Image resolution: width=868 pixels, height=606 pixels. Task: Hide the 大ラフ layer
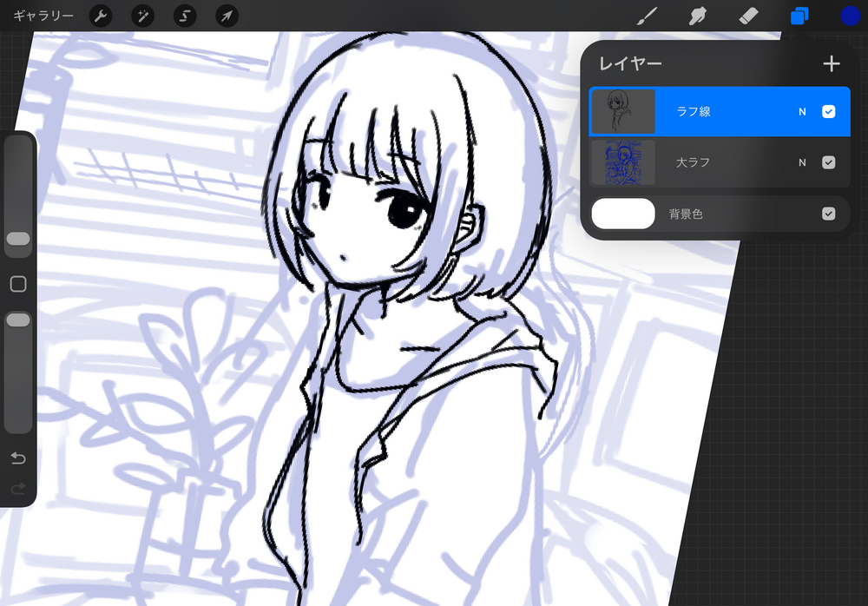(828, 162)
